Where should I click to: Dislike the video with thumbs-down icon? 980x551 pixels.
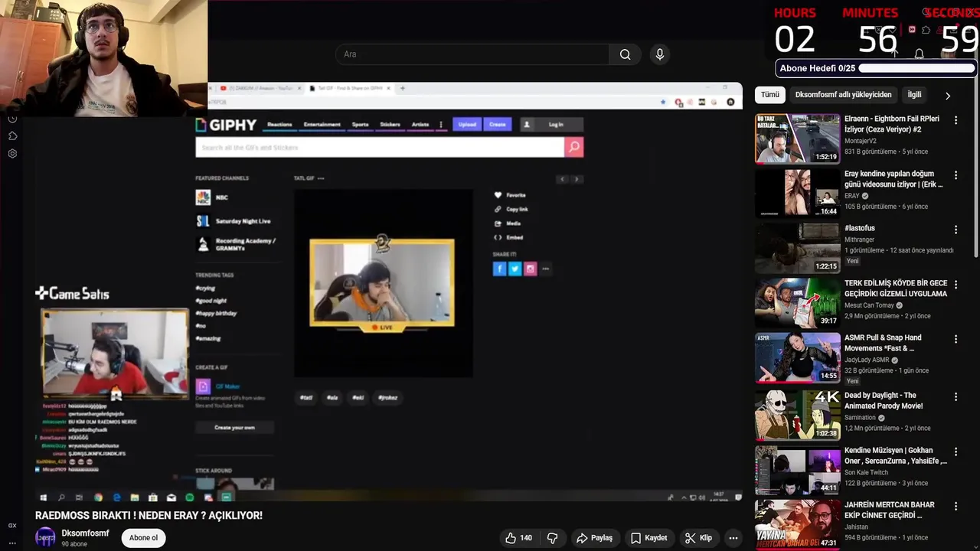[x=552, y=538]
